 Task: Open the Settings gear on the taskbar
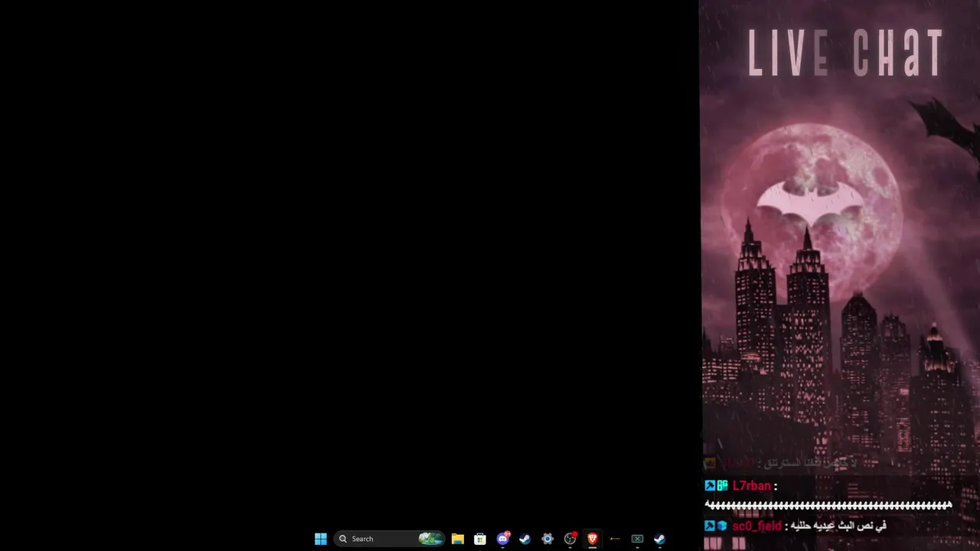pyautogui.click(x=547, y=539)
